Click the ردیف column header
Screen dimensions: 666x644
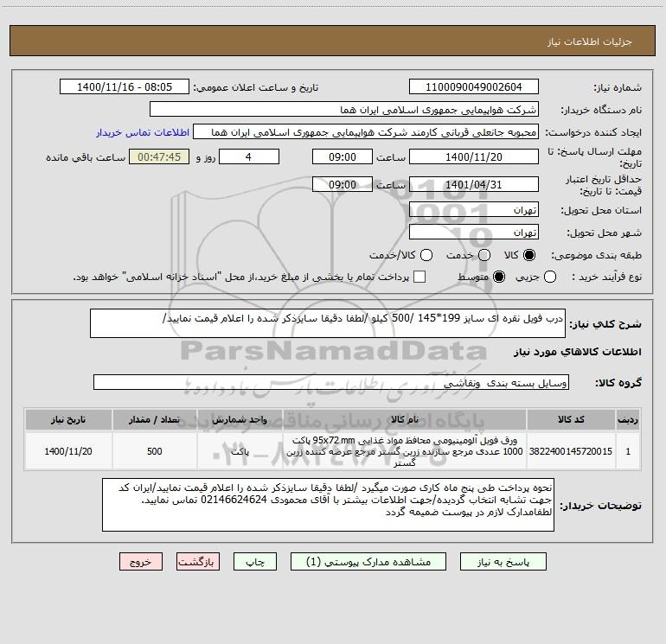click(628, 420)
